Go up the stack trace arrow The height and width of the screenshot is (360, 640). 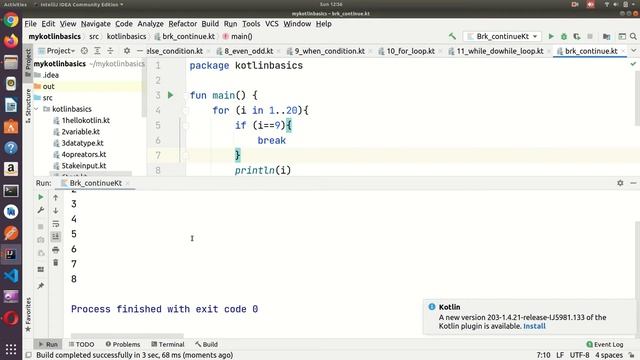pyautogui.click(x=56, y=198)
